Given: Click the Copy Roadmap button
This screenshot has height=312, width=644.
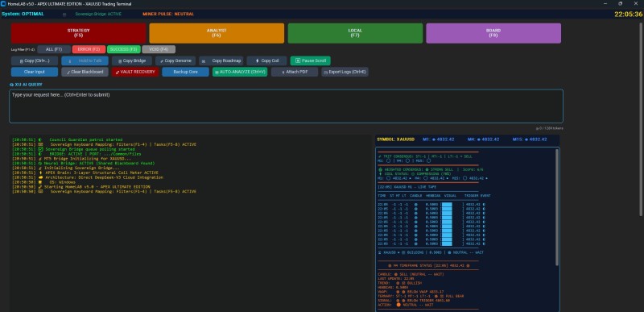Looking at the screenshot, I should [221, 60].
